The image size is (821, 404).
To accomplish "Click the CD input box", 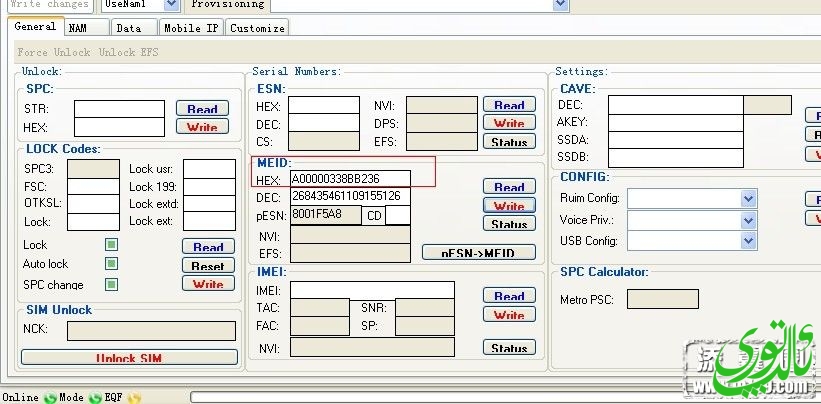I will pos(398,215).
